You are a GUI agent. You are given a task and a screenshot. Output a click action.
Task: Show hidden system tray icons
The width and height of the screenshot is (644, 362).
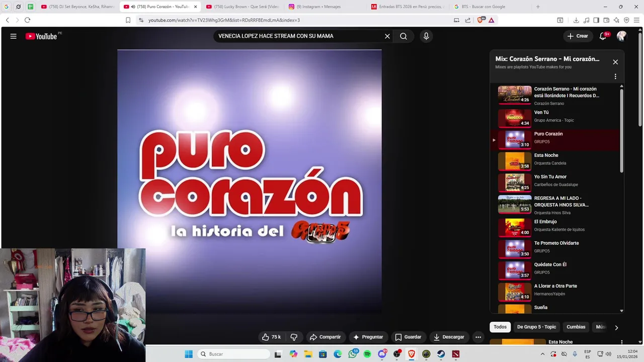pyautogui.click(x=542, y=354)
